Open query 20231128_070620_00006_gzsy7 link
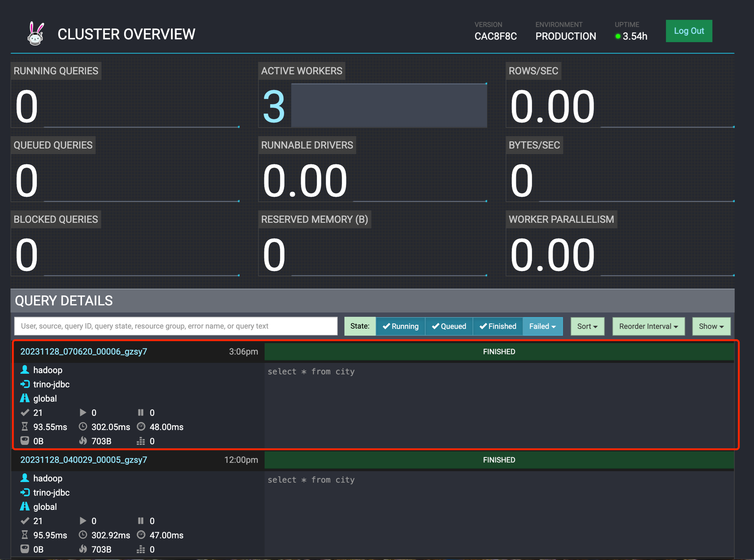The image size is (754, 560). tap(84, 351)
